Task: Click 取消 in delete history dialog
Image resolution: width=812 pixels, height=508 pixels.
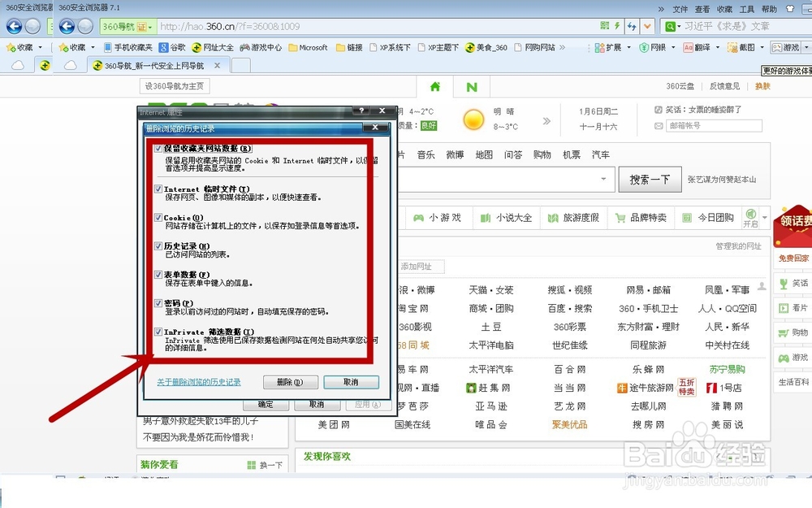Action: click(351, 382)
